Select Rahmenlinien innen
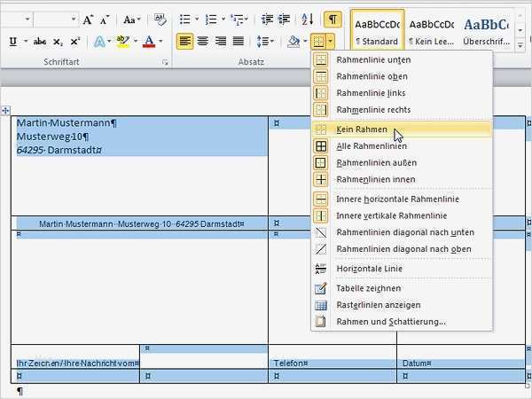 tap(401, 179)
